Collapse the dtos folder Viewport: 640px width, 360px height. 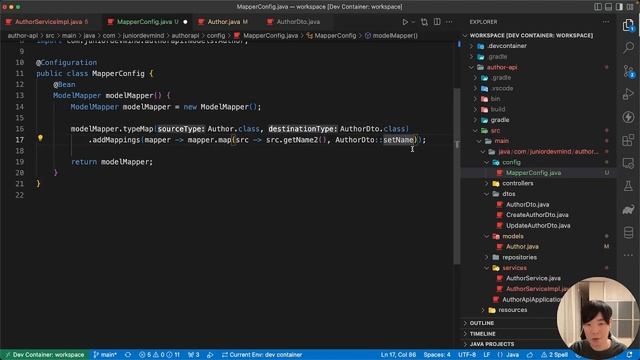click(509, 194)
